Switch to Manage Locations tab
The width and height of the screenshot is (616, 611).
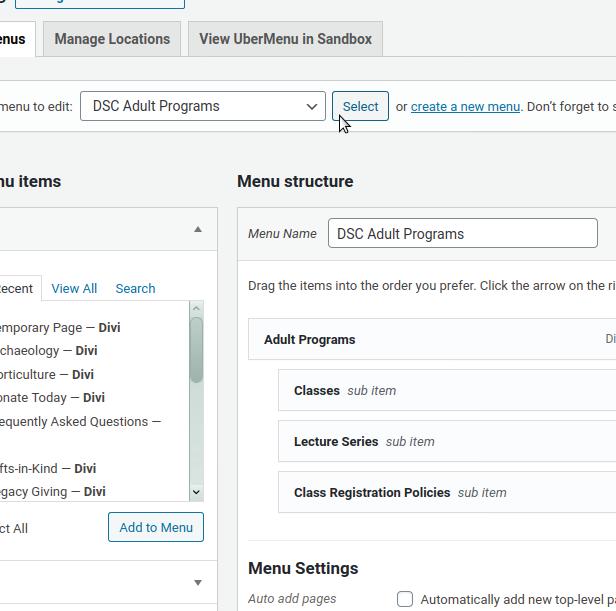112,39
